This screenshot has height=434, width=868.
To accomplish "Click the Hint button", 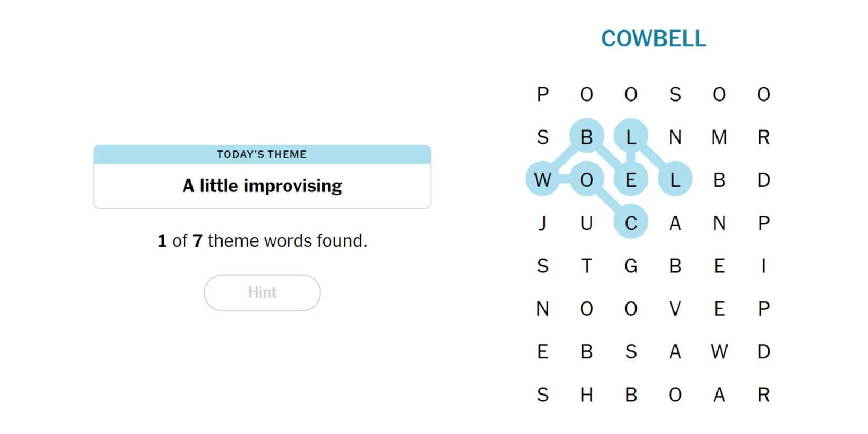I will click(x=262, y=292).
